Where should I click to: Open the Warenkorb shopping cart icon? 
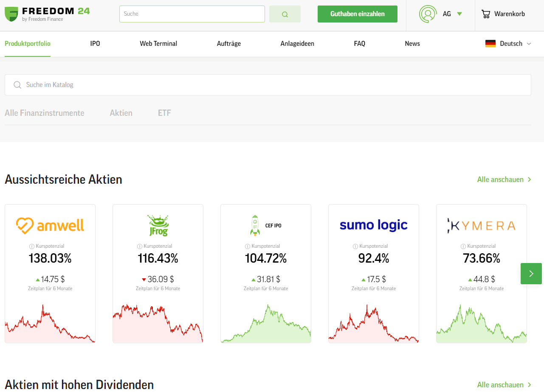(x=485, y=14)
